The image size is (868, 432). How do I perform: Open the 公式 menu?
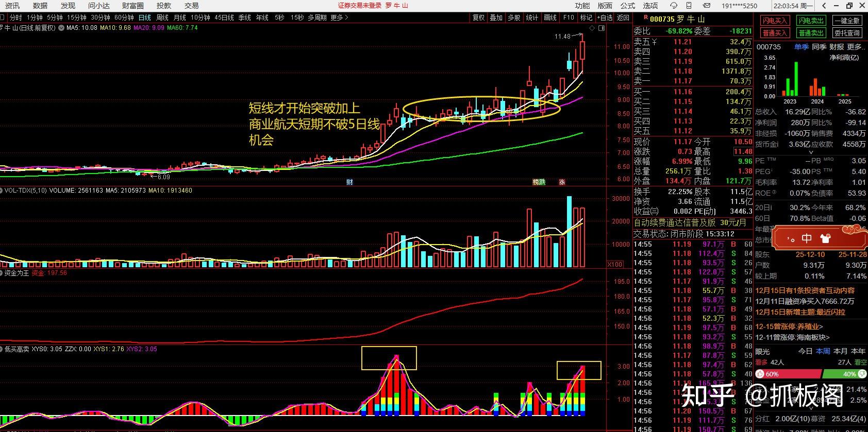(627, 6)
